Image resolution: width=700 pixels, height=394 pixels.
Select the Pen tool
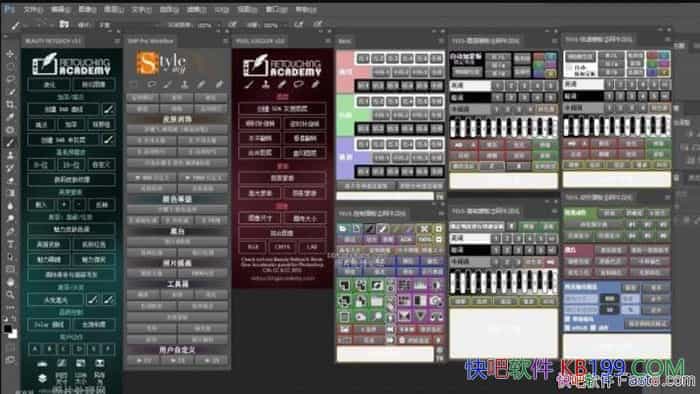[x=10, y=231]
